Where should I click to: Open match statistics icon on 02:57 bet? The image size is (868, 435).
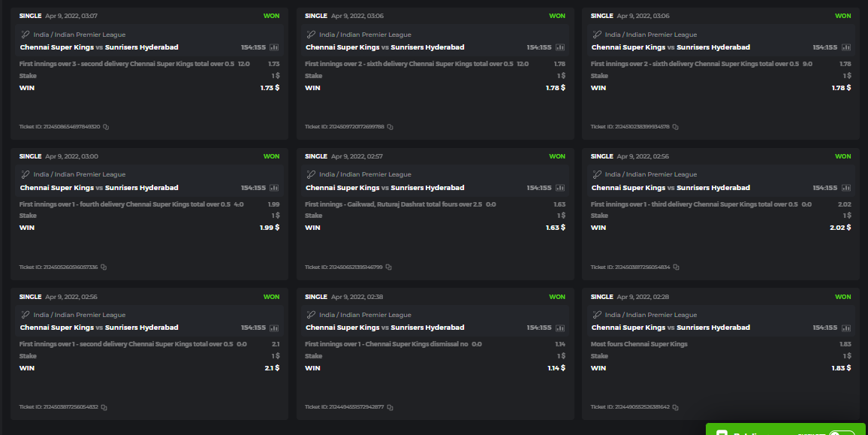pyautogui.click(x=560, y=188)
